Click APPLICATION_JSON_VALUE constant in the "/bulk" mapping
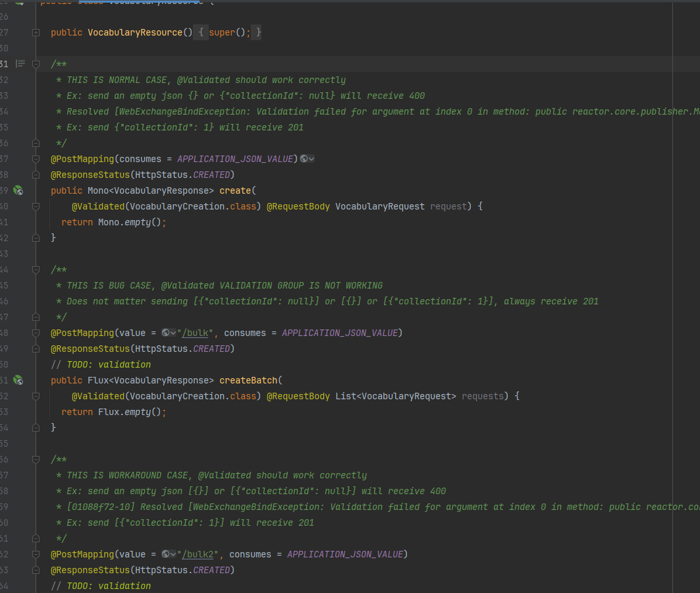700x593 pixels. click(340, 333)
